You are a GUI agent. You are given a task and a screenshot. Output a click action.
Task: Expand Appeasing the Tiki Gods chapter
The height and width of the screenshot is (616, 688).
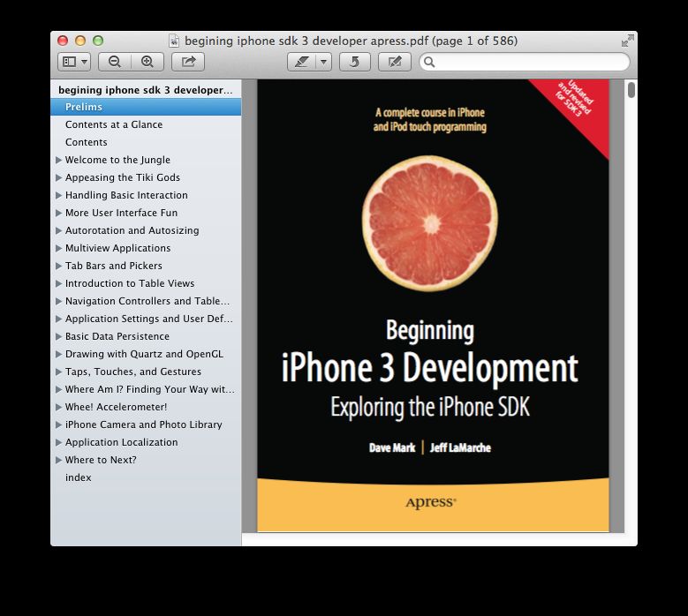58,177
